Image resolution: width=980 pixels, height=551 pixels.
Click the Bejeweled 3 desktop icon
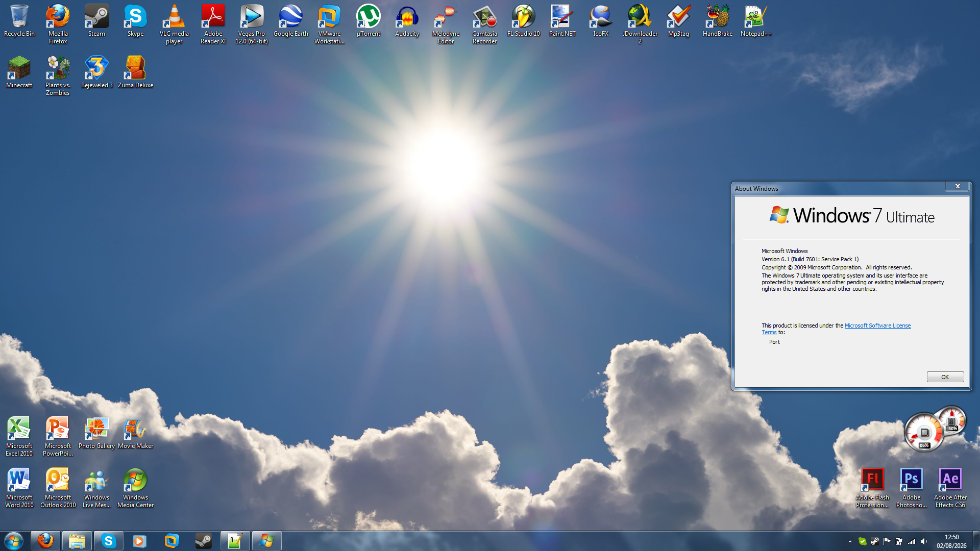(x=96, y=72)
